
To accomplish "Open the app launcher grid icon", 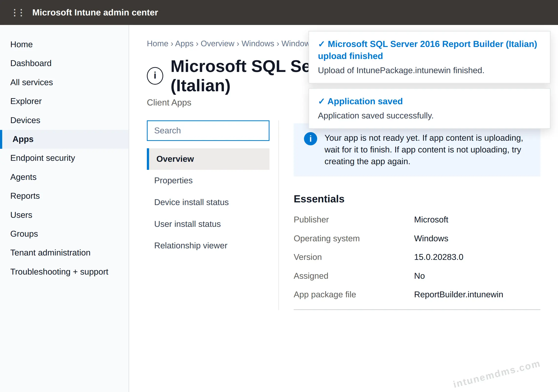I will point(18,12).
